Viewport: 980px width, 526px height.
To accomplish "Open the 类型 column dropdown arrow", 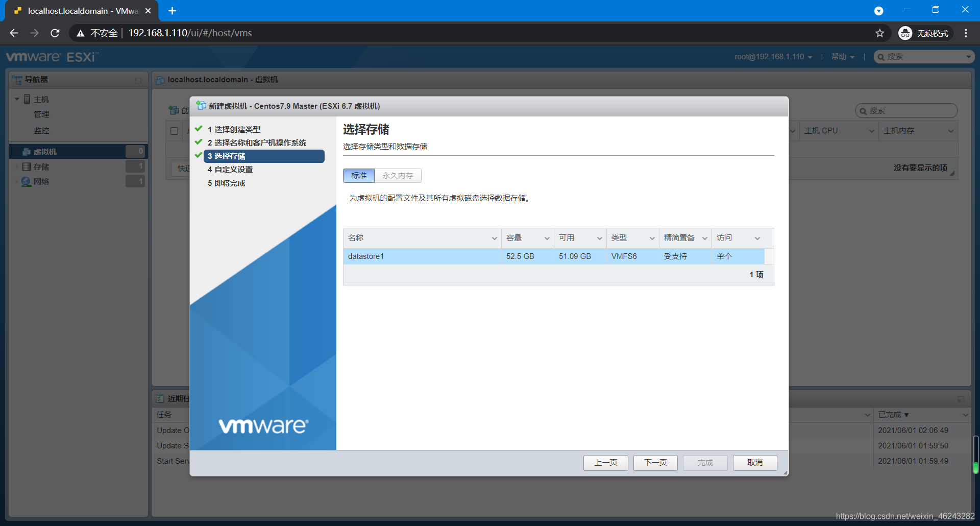I will 652,238.
